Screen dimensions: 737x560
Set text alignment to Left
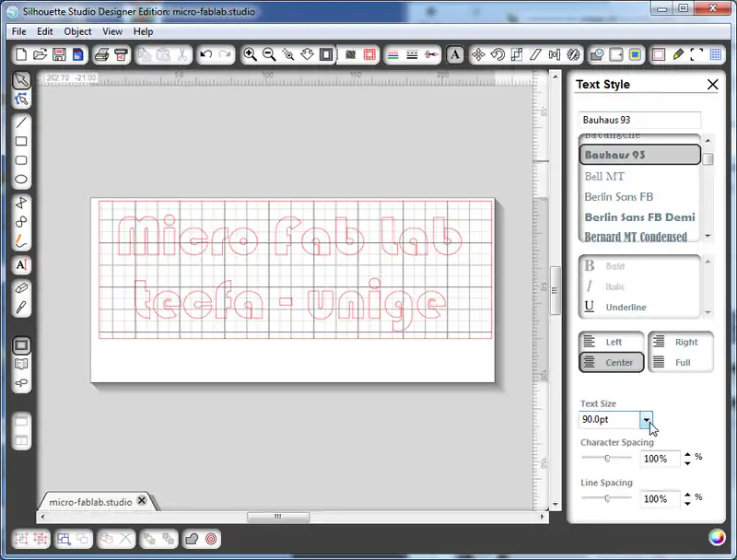pyautogui.click(x=611, y=342)
